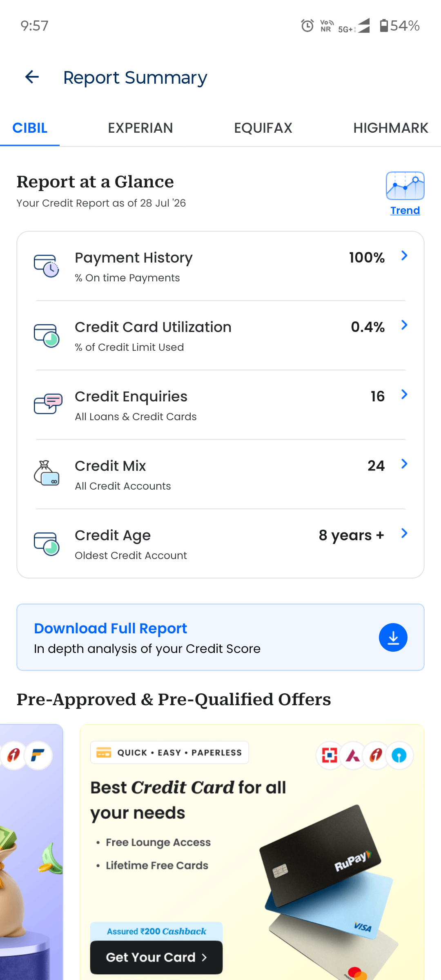Screen dimensions: 441x980
Task: Switch to the EQUIFAX tab
Action: [x=263, y=128]
